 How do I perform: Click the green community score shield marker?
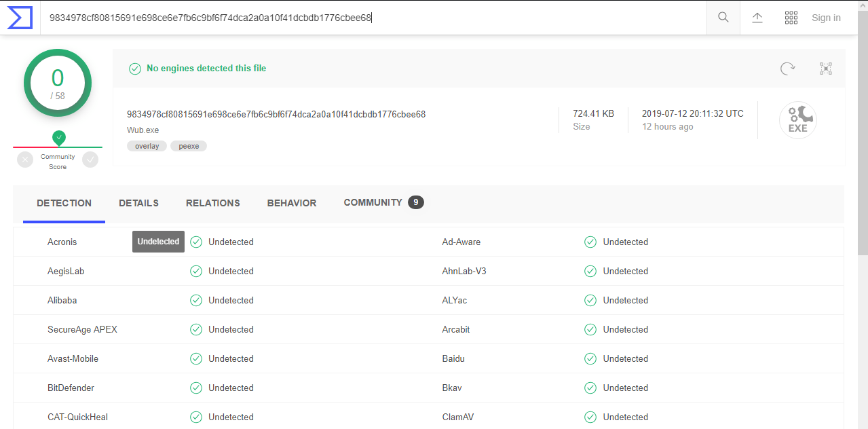59,138
